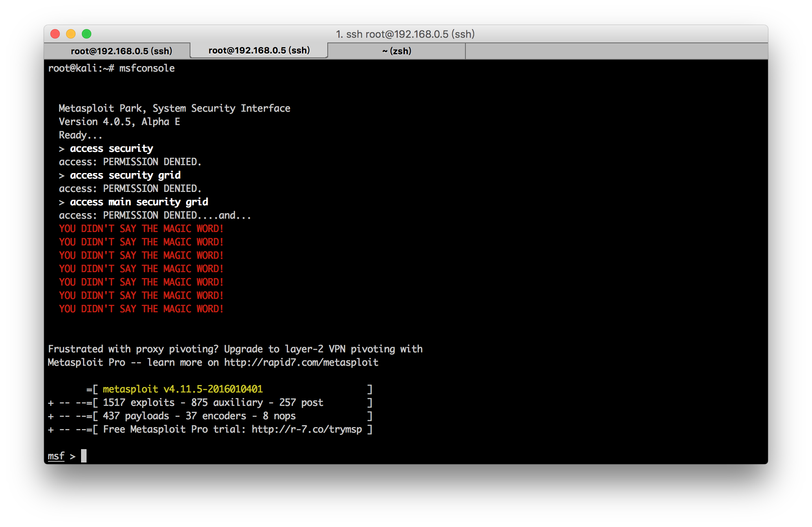Viewport: 812px width, 527px height.
Task: Click 'Frustrated with proxy pivoting?' line
Action: coord(235,349)
